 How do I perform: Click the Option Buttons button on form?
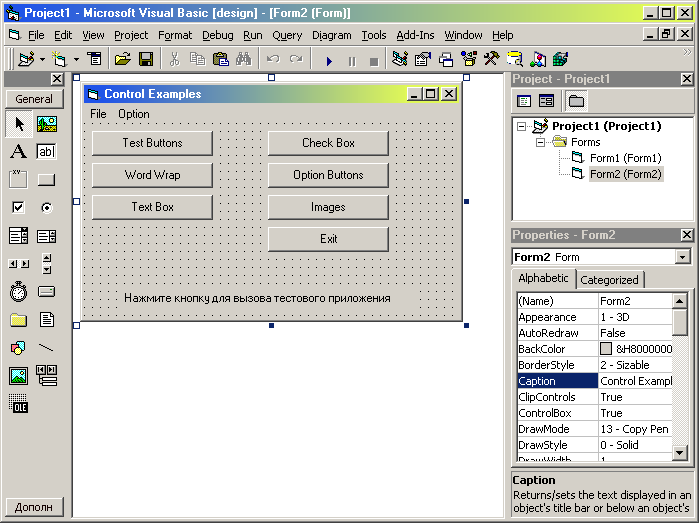328,175
